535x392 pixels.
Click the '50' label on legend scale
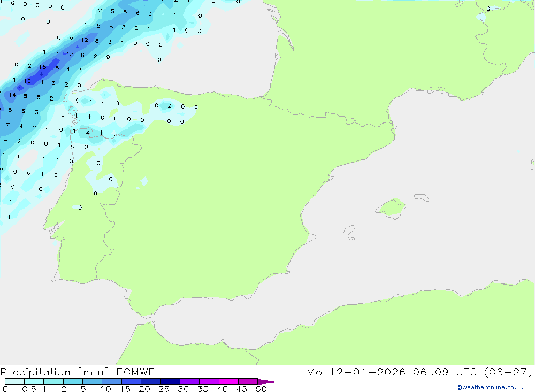(261, 389)
